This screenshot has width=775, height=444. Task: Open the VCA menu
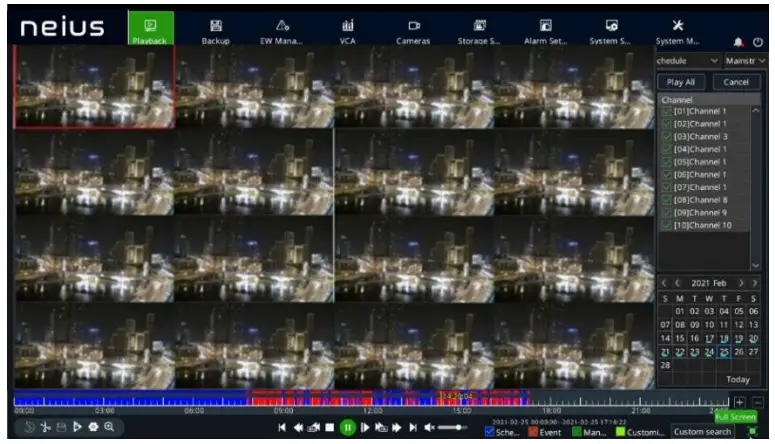[x=347, y=31]
